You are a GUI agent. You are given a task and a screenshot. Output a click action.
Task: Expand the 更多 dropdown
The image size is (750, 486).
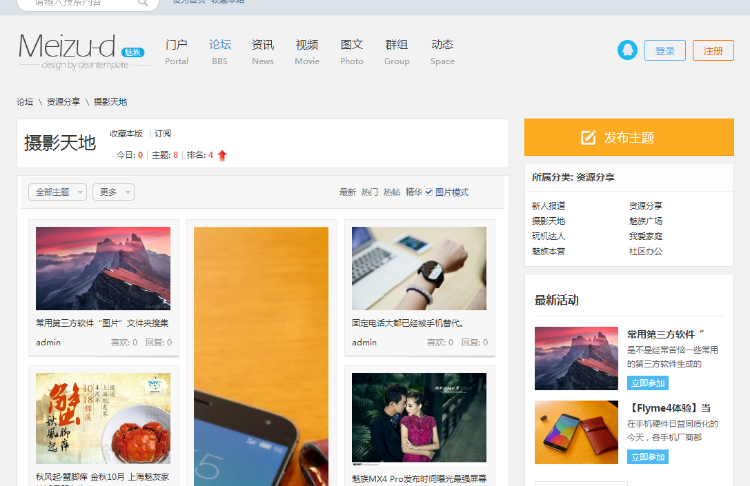tap(113, 192)
